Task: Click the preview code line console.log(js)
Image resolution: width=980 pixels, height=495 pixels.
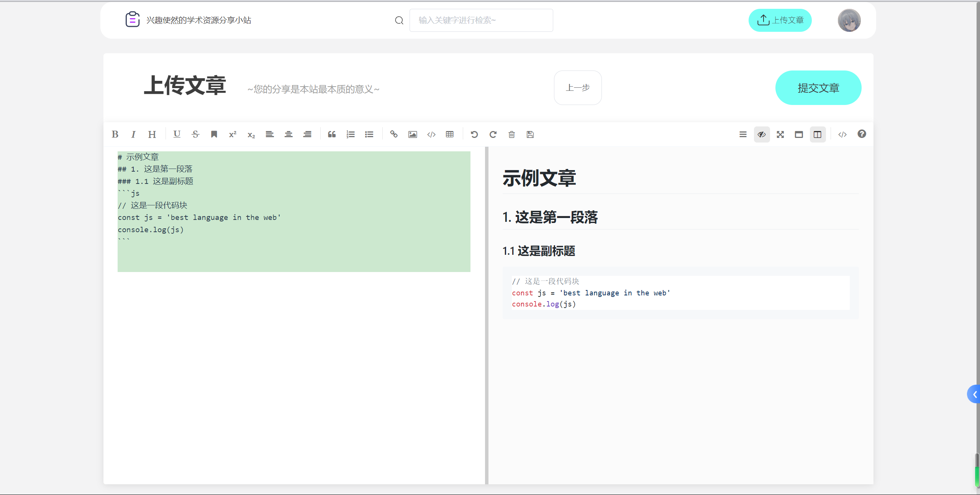Action: (544, 304)
